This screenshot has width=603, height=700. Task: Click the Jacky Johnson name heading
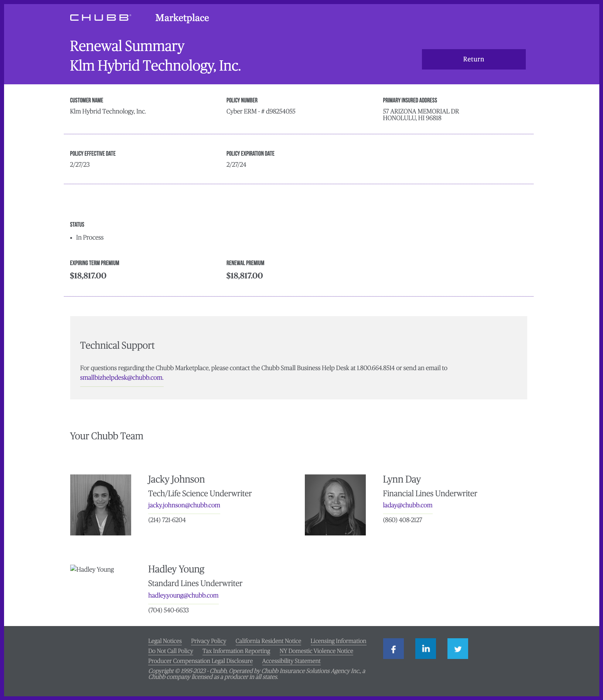point(176,479)
